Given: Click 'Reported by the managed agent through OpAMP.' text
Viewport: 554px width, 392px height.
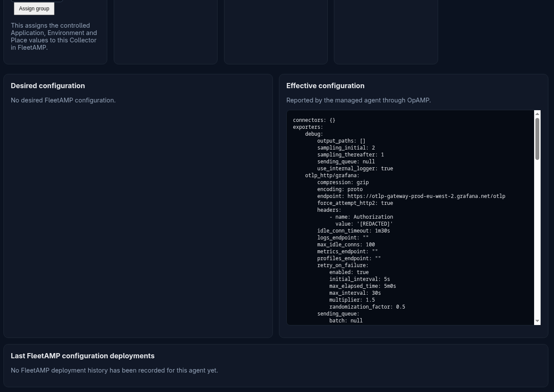Looking at the screenshot, I should [x=359, y=100].
